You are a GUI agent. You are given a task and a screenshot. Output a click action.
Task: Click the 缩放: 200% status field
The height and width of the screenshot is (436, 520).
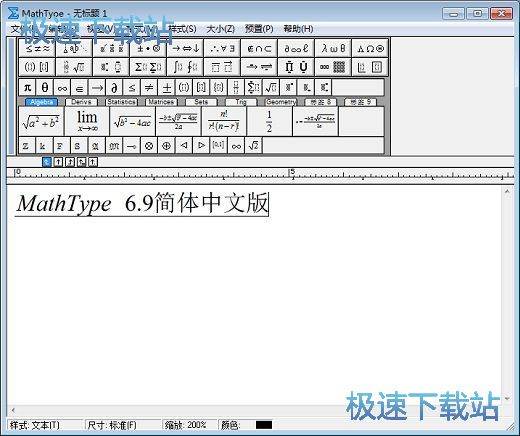point(189,425)
